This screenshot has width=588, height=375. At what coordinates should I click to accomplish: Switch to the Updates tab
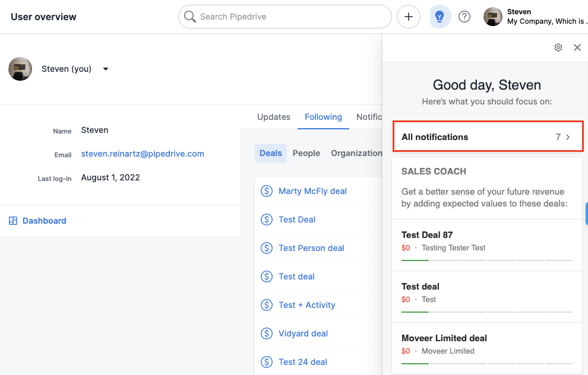274,117
